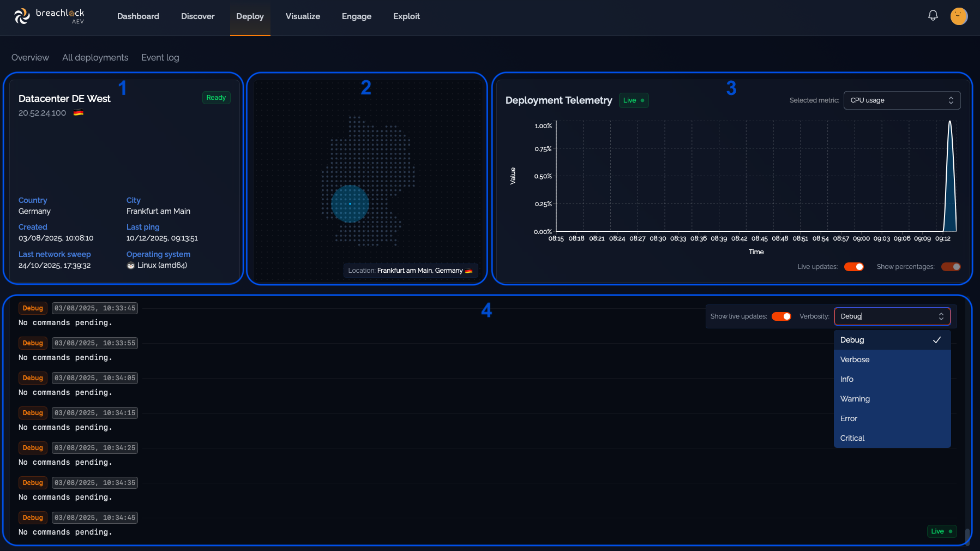Click the Debug tag at 10:34:45

33,518
